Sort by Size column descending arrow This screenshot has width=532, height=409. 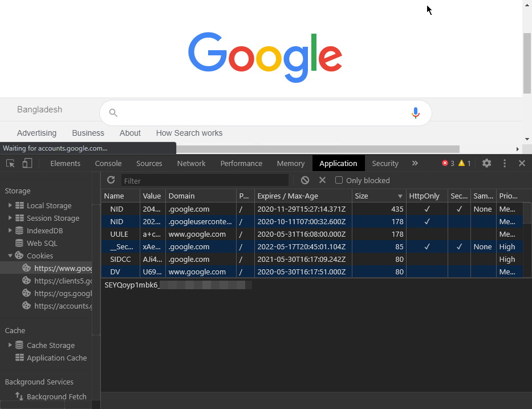coord(400,196)
